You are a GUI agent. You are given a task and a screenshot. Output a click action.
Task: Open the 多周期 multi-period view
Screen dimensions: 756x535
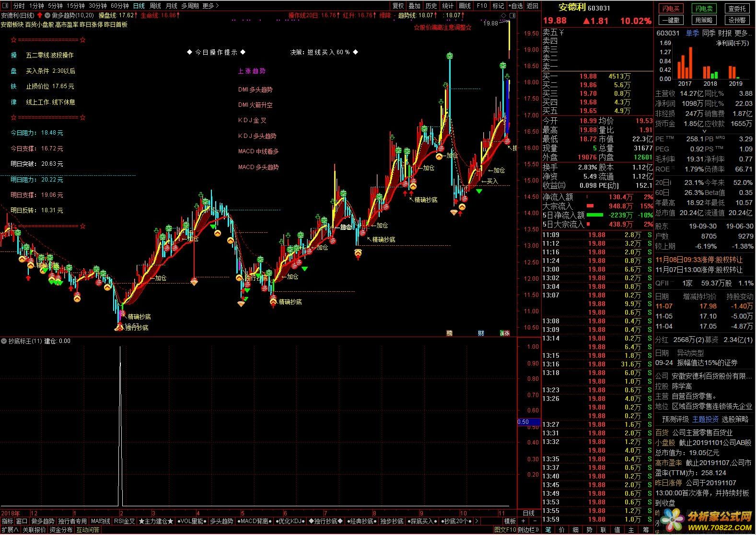(x=190, y=6)
